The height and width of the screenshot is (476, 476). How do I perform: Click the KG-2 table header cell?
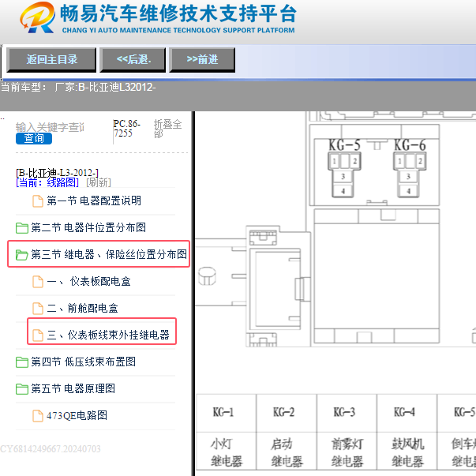coord(287,413)
